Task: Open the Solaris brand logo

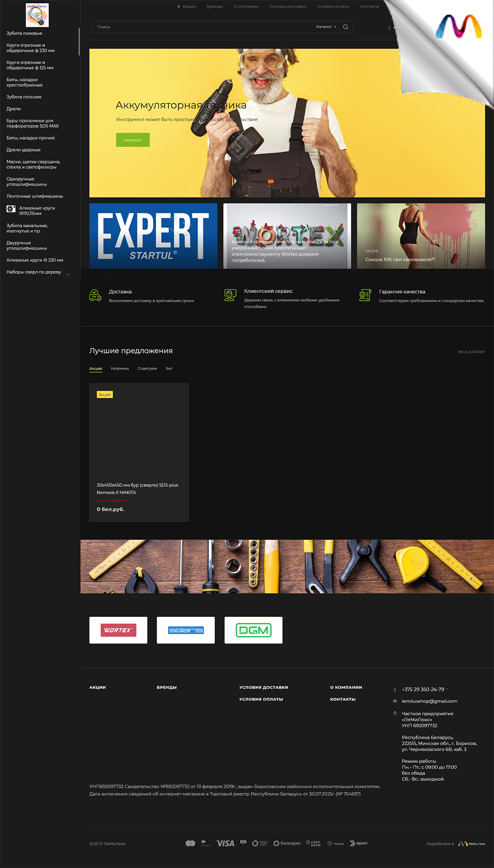Action: (186, 630)
